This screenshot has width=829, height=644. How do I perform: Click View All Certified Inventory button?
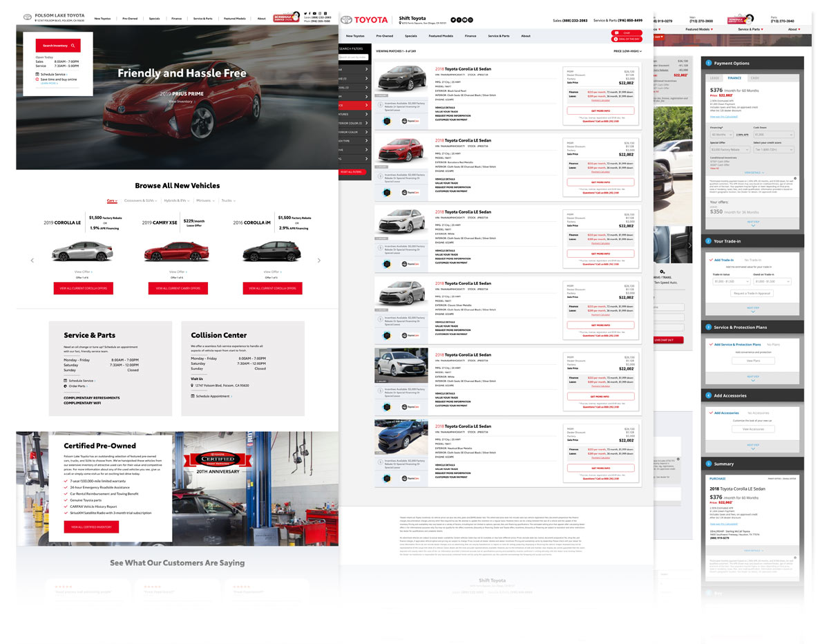91,527
